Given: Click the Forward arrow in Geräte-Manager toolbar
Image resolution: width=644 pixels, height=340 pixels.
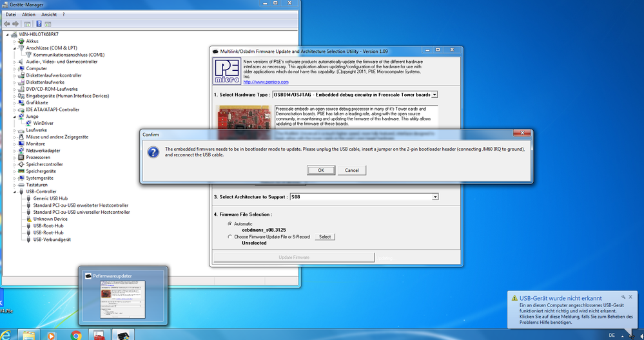Looking at the screenshot, I should pos(15,24).
